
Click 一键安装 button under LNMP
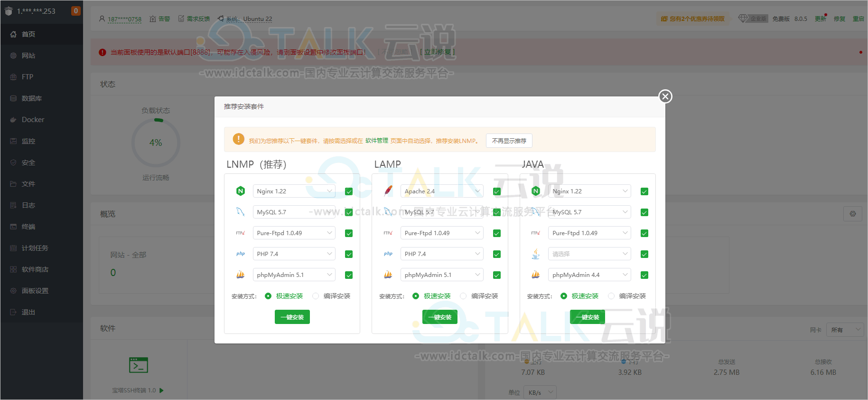[292, 317]
